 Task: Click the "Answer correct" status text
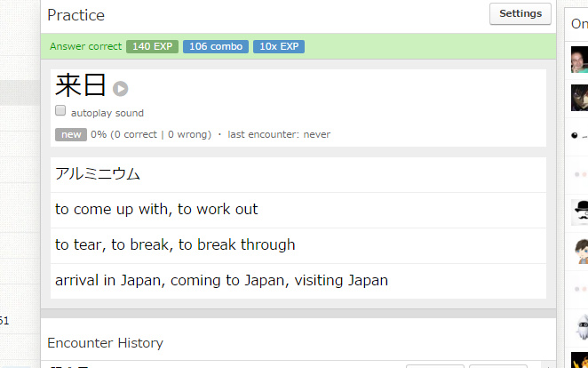point(86,46)
